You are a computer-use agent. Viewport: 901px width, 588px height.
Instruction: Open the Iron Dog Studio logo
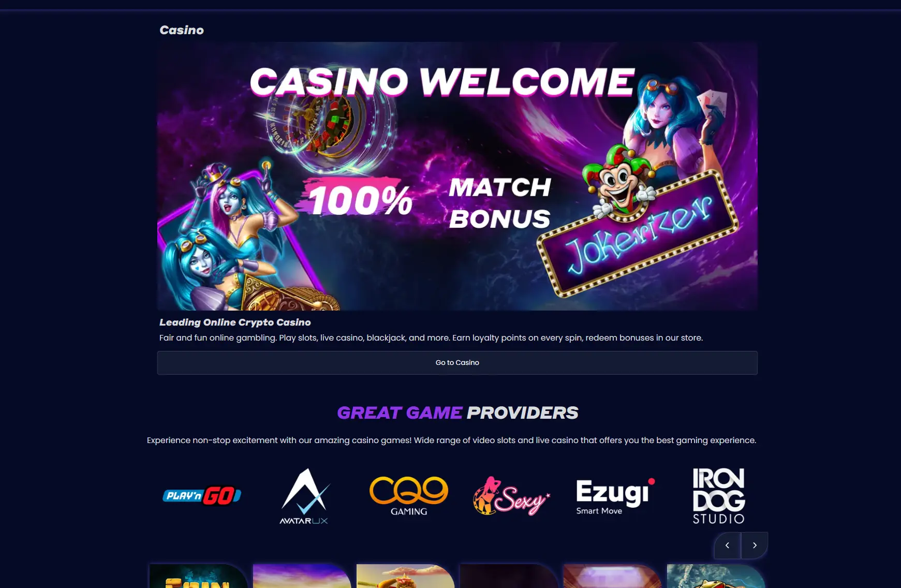[x=719, y=496]
